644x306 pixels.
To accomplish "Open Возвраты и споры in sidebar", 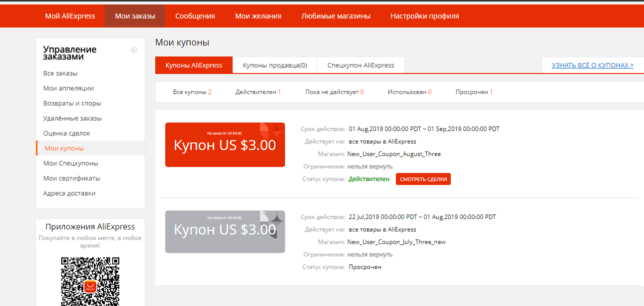I will tap(72, 103).
